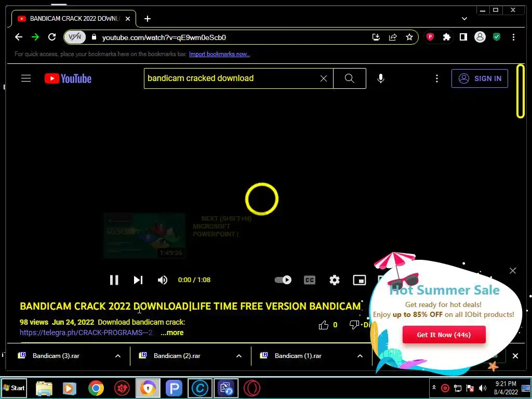Open Bandicam (2).rar download
This screenshot has height=399, width=532.
coord(177,355)
